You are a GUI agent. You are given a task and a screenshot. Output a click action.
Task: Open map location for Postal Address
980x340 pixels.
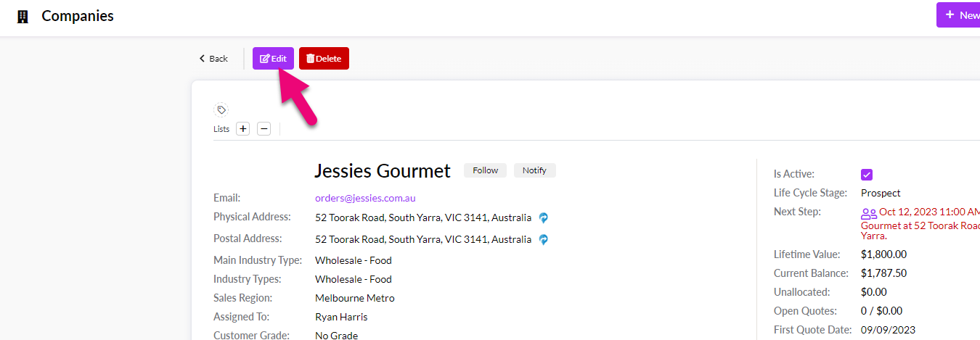pos(543,239)
